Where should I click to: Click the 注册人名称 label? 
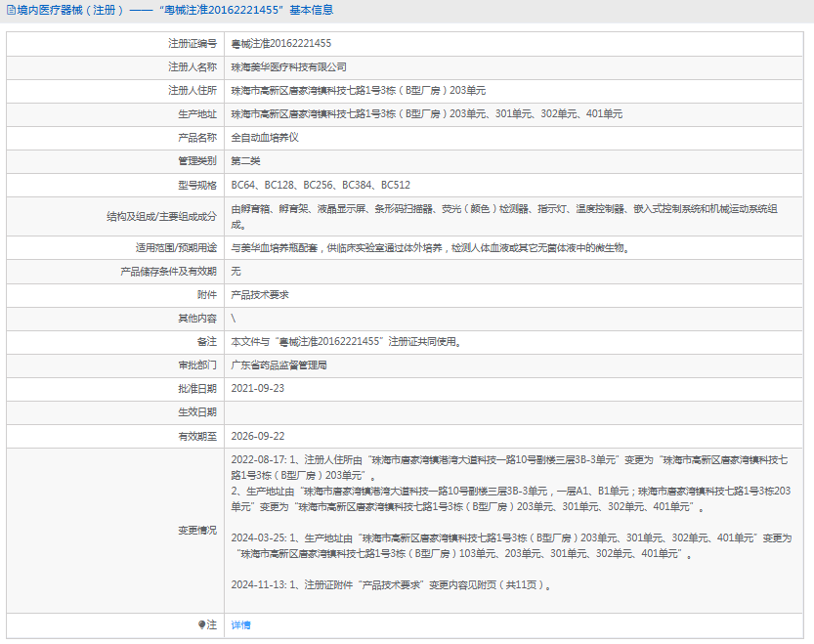193,67
